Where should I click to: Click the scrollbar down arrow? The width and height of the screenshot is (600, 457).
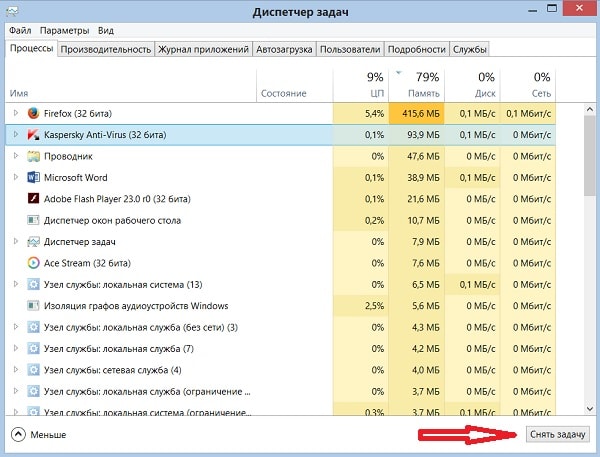click(590, 409)
